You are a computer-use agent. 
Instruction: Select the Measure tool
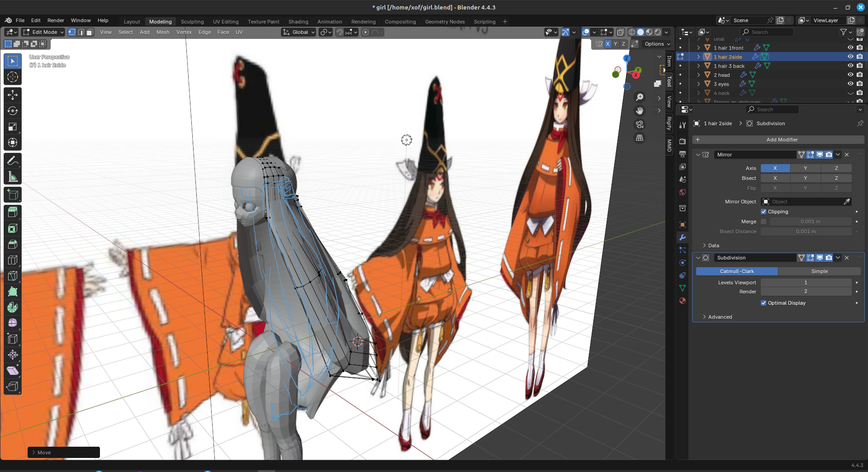(x=13, y=177)
